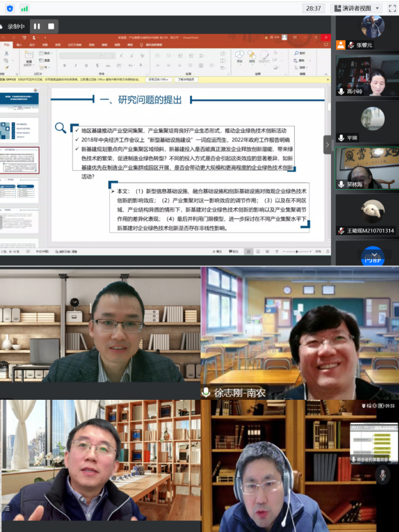Click microphone icon next to 徐志刚-南农
Image resolution: width=399 pixels, height=532 pixels.
tap(205, 393)
